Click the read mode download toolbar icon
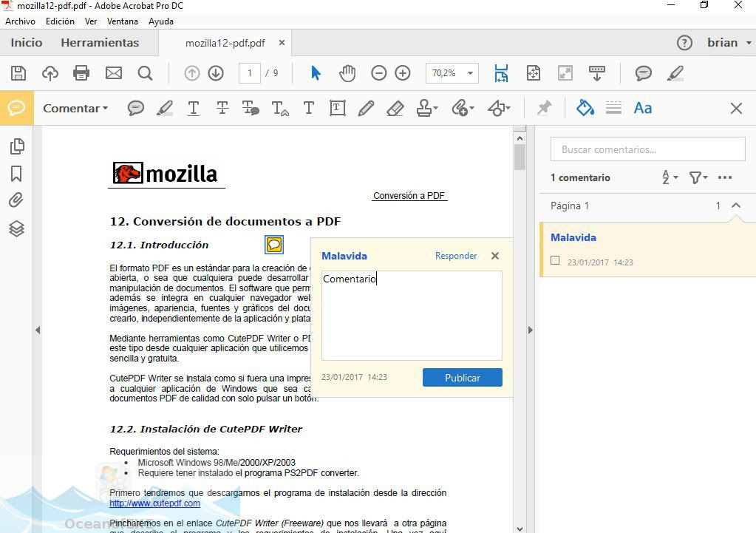 597,73
